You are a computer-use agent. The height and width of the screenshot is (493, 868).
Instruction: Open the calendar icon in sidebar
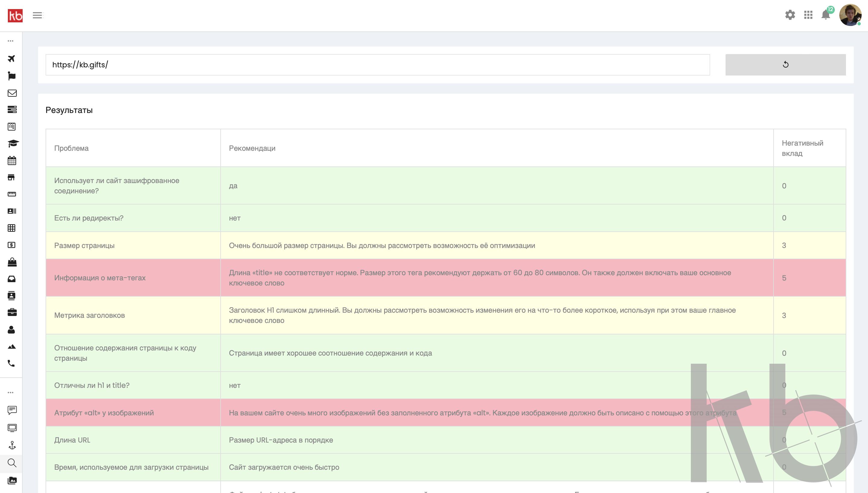point(12,160)
